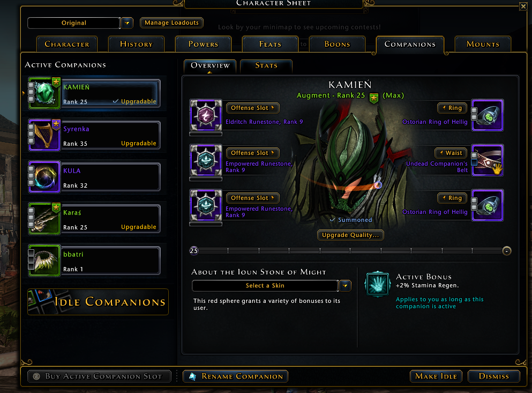This screenshot has width=532, height=393.
Task: Click the Make Idle button
Action: pos(436,376)
